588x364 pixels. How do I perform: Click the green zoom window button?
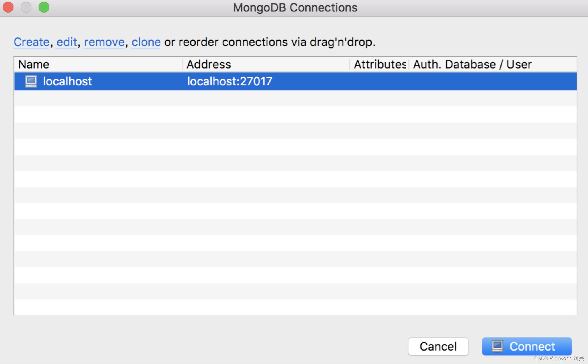pyautogui.click(x=44, y=7)
